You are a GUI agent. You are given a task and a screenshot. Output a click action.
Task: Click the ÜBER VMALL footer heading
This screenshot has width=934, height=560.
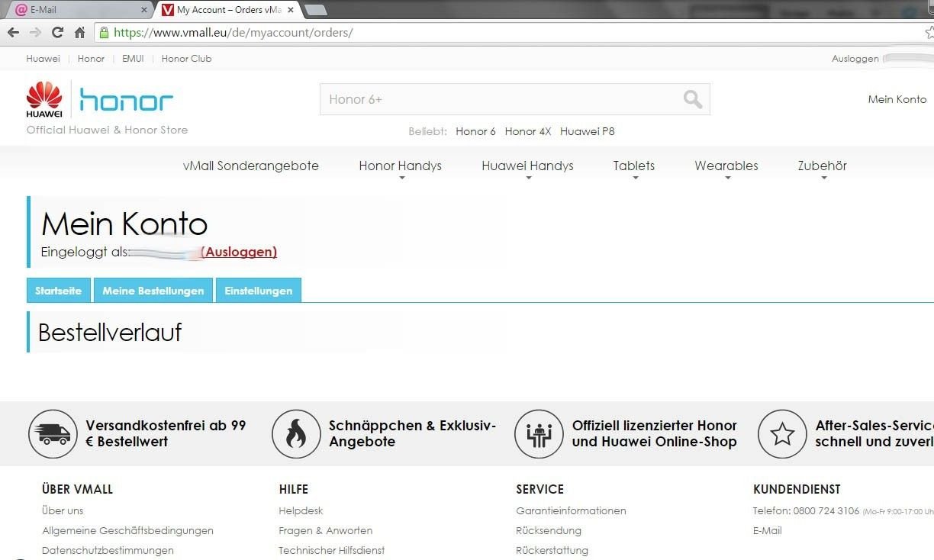tap(77, 489)
